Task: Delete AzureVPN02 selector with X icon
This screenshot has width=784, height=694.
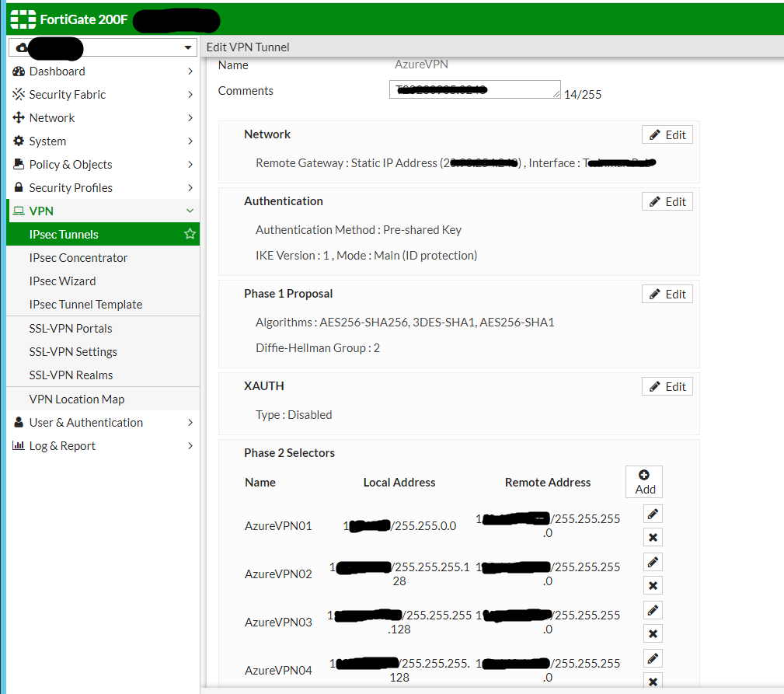Action: pyautogui.click(x=653, y=585)
